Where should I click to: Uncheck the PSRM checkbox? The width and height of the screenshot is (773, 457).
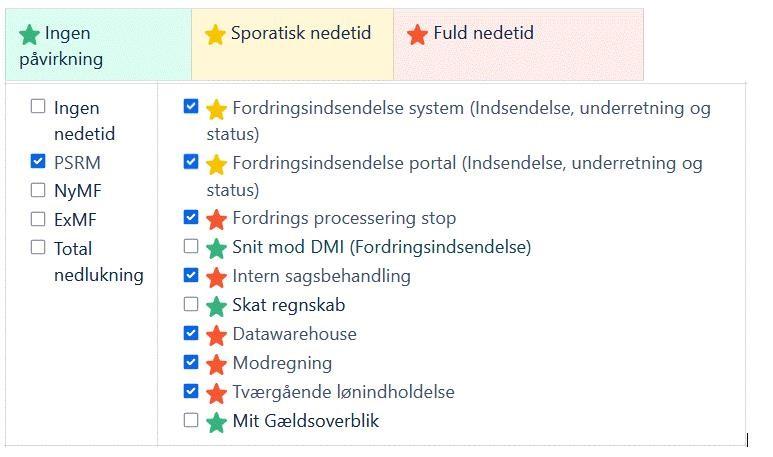point(38,161)
